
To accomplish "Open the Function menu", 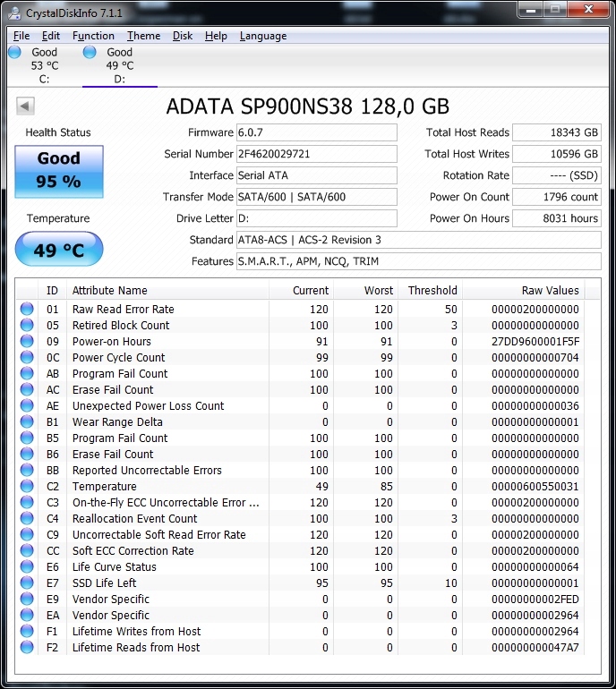I will [93, 36].
